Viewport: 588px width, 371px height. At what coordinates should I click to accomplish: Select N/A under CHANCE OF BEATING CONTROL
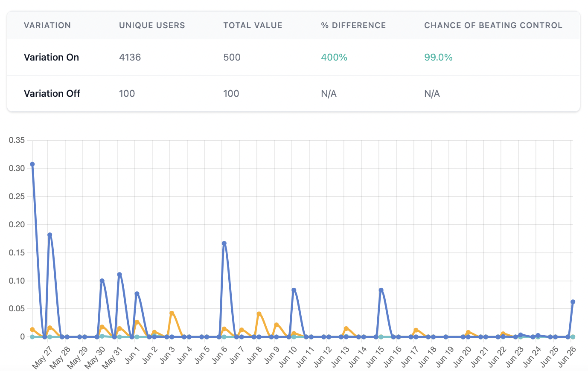432,93
